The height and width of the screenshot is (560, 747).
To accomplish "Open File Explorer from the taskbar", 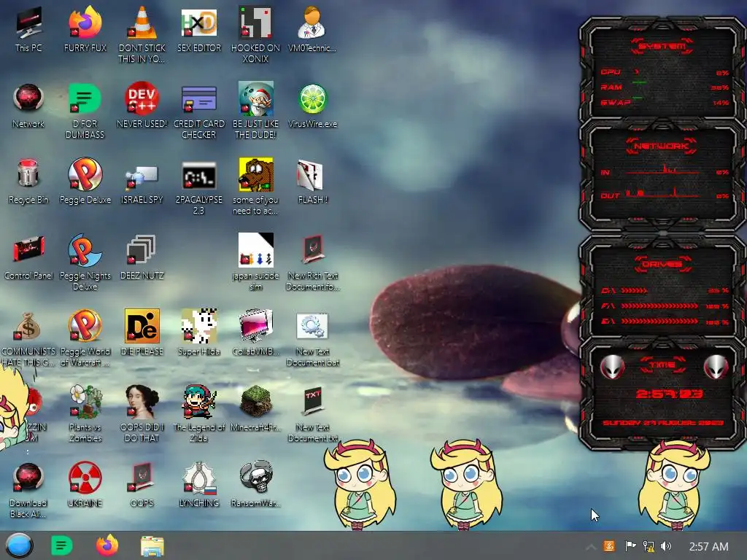I will pos(152,546).
